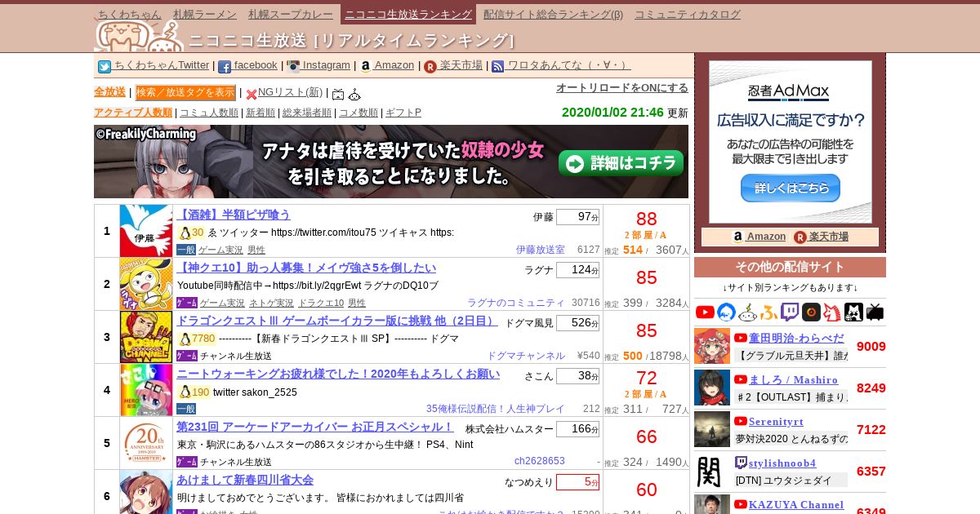
Task: Open the OPENREC black-orange circle icon
Action: [811, 312]
